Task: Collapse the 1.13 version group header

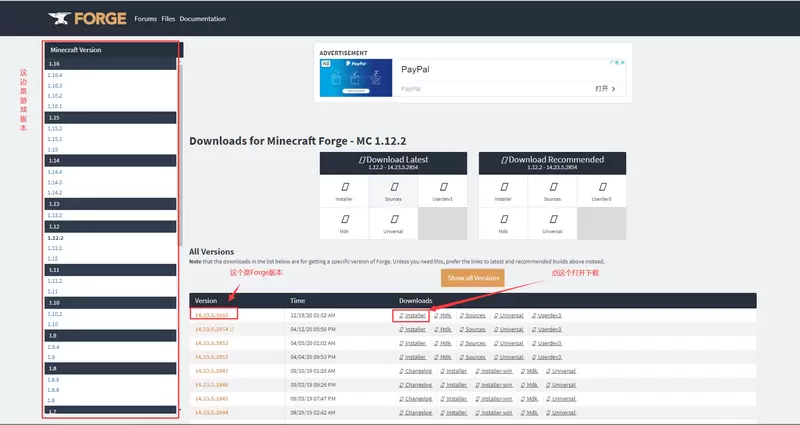Action: (110, 204)
